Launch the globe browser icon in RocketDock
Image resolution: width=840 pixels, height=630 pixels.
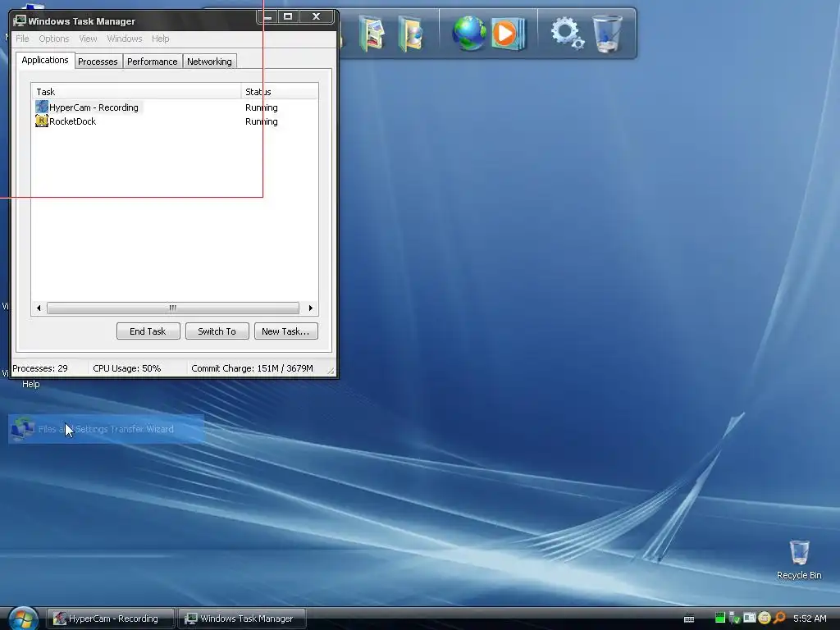[468, 33]
